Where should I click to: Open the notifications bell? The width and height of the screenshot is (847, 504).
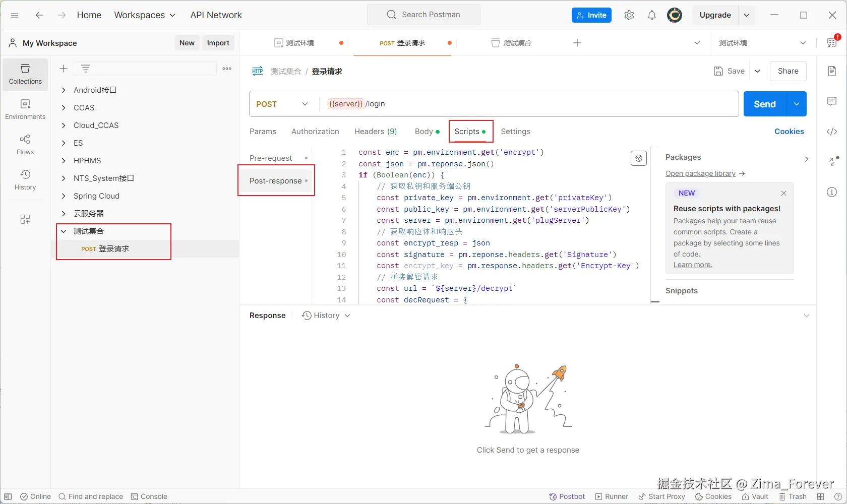(x=652, y=15)
